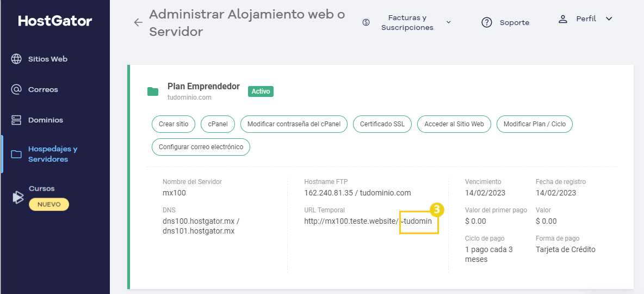This screenshot has width=644, height=294.
Task: Click the dollar icon beside Facturas y Suscripciones
Action: coord(366,22)
